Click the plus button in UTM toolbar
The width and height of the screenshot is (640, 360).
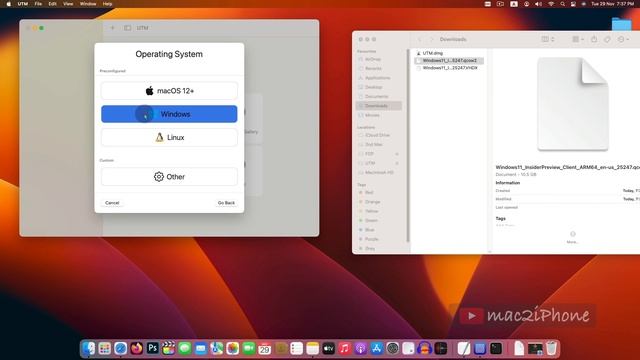coord(113,28)
